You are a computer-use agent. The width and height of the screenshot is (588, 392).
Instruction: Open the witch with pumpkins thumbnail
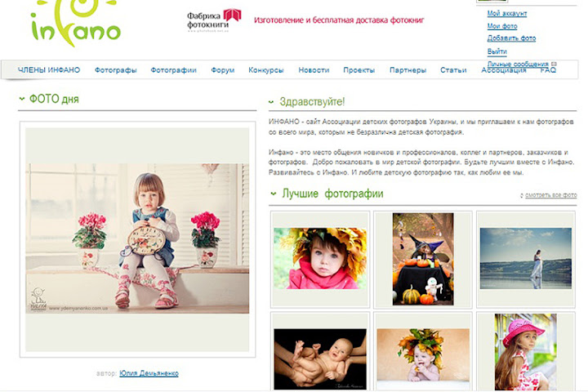click(x=423, y=259)
